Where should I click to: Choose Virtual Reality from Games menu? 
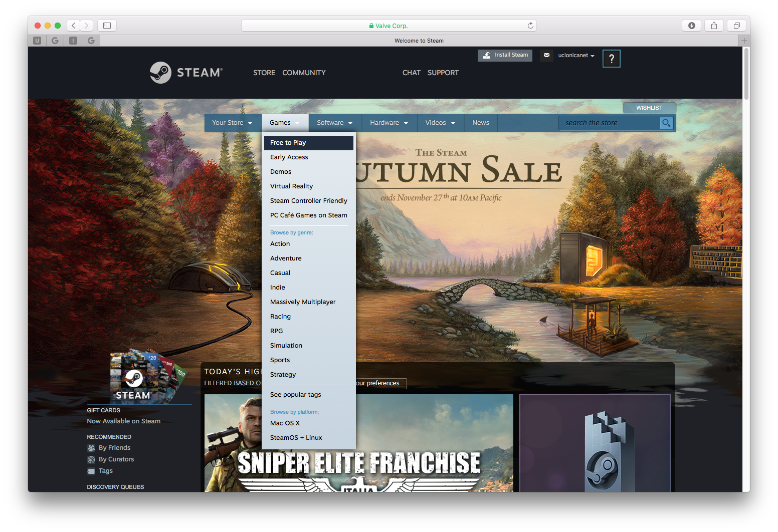click(x=291, y=186)
